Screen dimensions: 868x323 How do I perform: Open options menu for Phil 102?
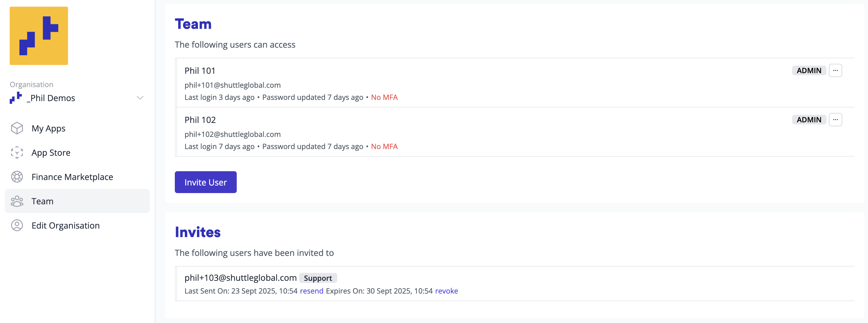tap(835, 120)
